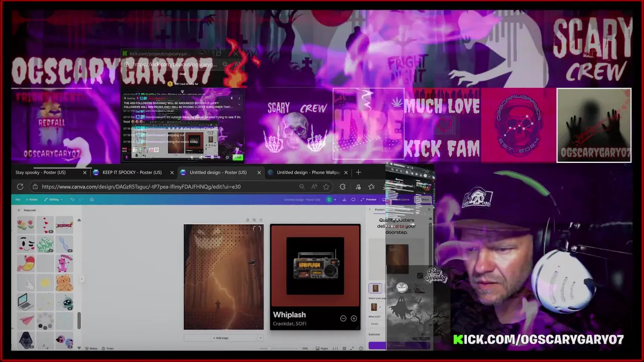The height and width of the screenshot is (362, 644).
Task: Click the add page icon above poster
Action: point(261,220)
